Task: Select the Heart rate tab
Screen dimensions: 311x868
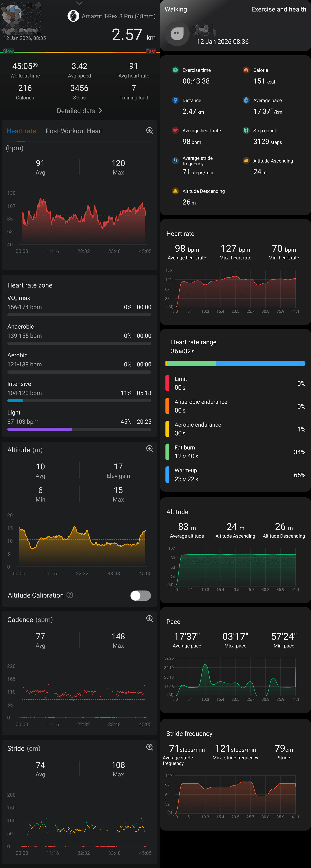Action: (x=21, y=131)
